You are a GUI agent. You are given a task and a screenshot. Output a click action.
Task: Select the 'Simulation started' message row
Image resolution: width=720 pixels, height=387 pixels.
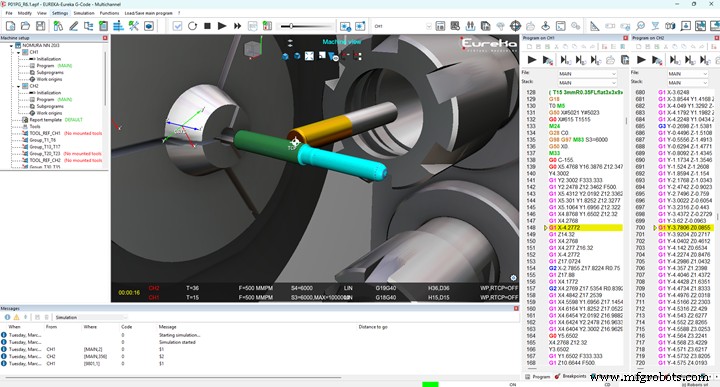coord(177,342)
